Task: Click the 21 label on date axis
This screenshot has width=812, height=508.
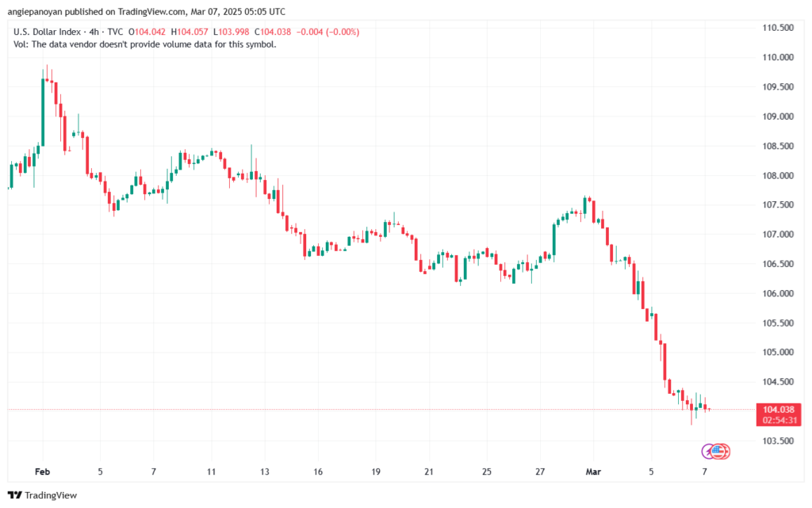Action: point(429,472)
